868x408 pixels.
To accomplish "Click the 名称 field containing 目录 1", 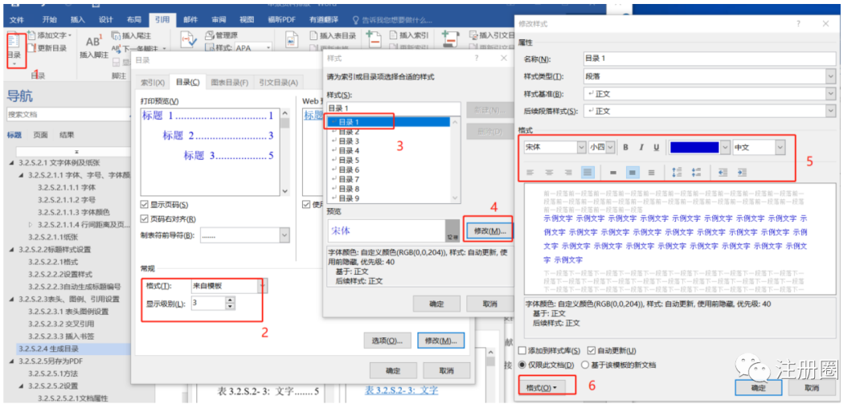I will (710, 59).
